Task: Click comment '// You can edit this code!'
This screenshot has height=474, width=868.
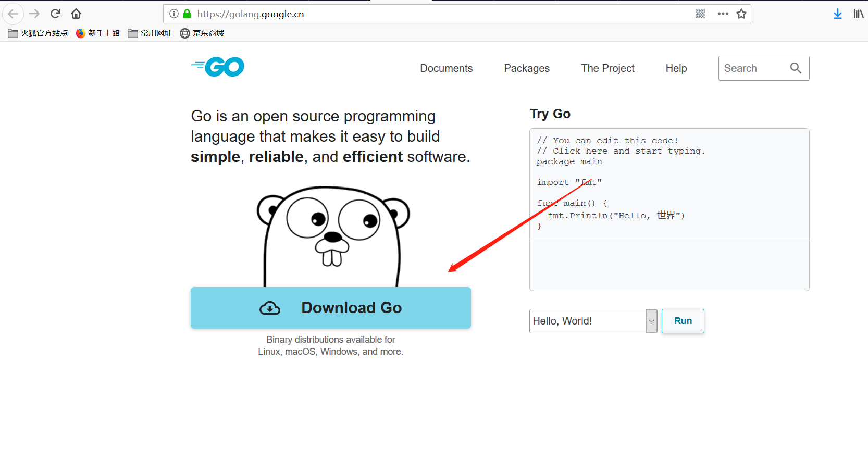Action: (607, 141)
